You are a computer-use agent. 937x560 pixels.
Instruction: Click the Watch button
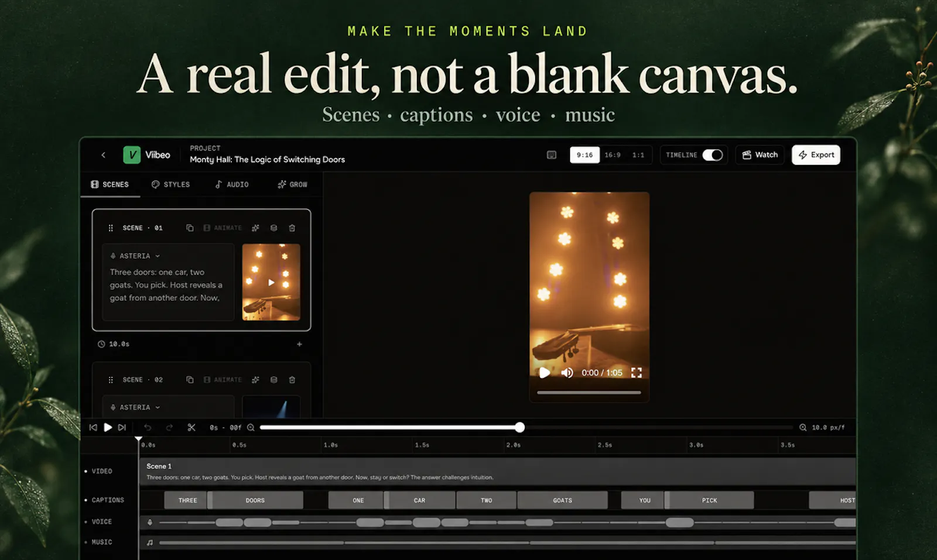coord(760,155)
